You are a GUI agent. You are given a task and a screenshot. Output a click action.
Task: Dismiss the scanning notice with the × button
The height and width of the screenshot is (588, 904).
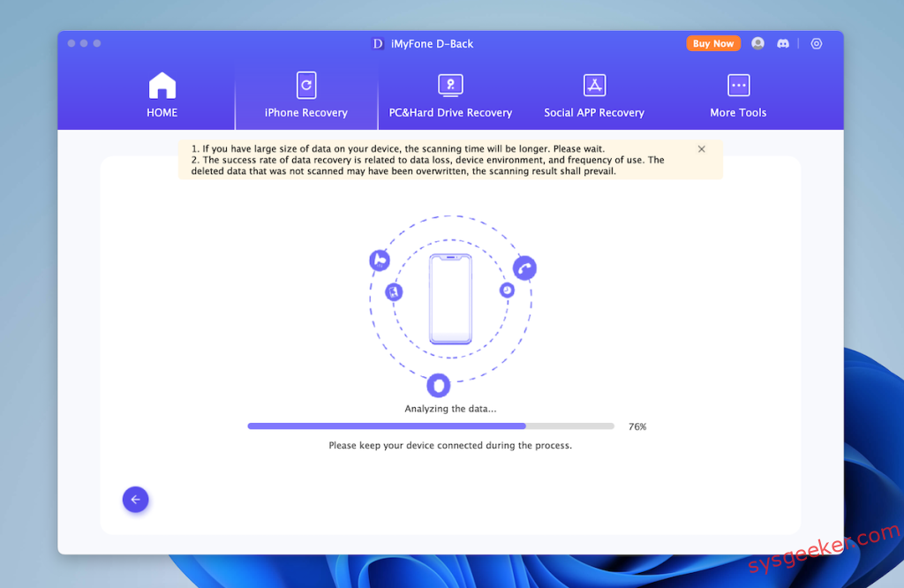(702, 148)
